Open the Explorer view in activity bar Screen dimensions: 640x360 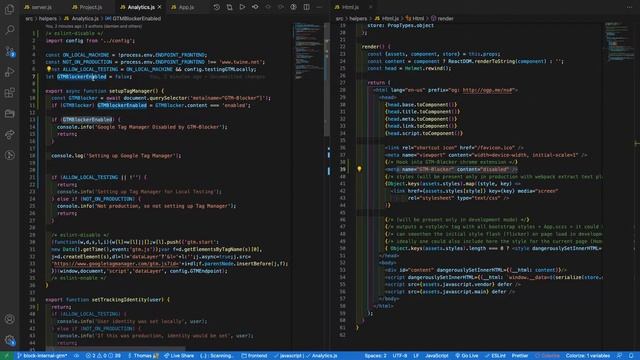point(9,9)
